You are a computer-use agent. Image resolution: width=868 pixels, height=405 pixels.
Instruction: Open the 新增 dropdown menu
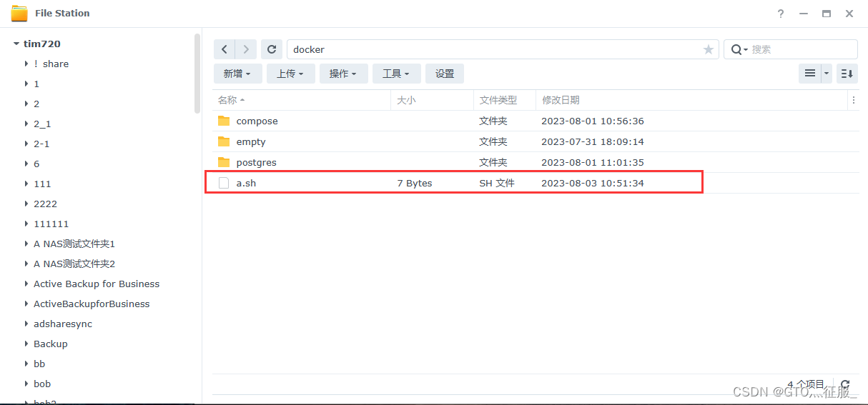tap(237, 74)
